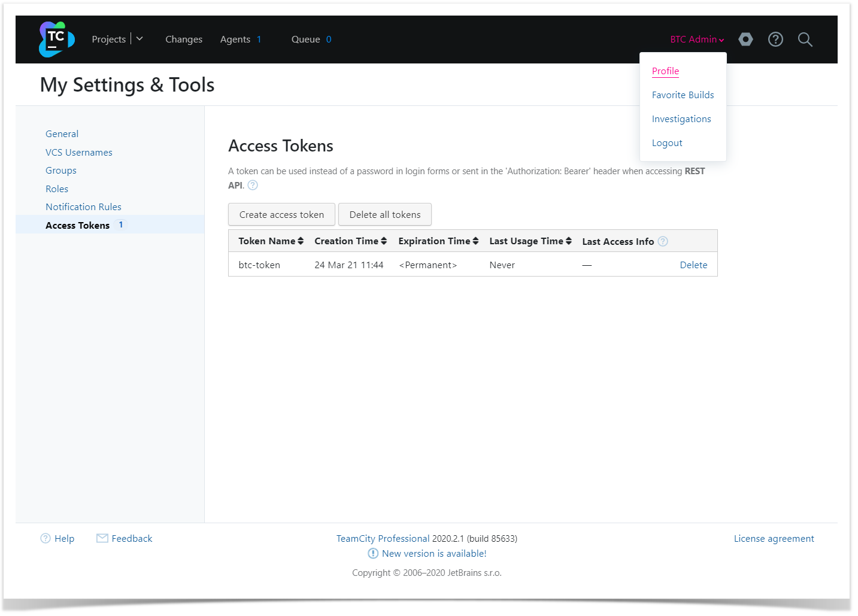
Task: Open the General settings tab
Action: [62, 134]
